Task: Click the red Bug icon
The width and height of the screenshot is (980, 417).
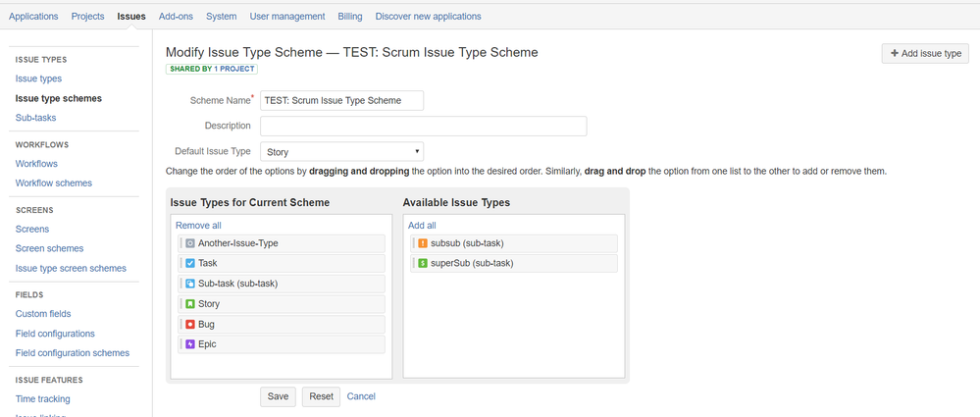Action: pos(190,325)
